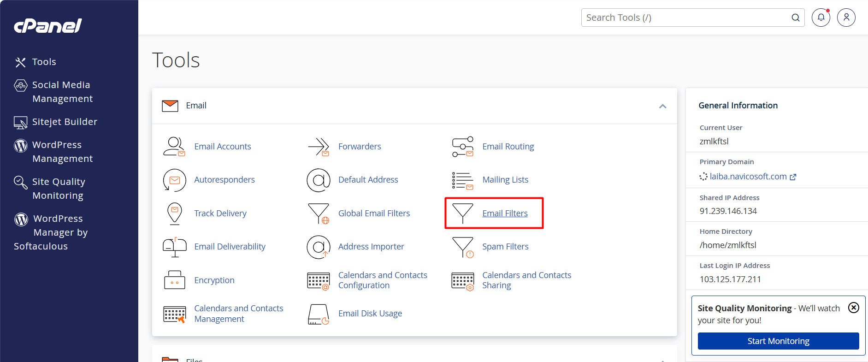Click the Track Delivery pin icon
This screenshot has width=868, height=362.
[174, 214]
